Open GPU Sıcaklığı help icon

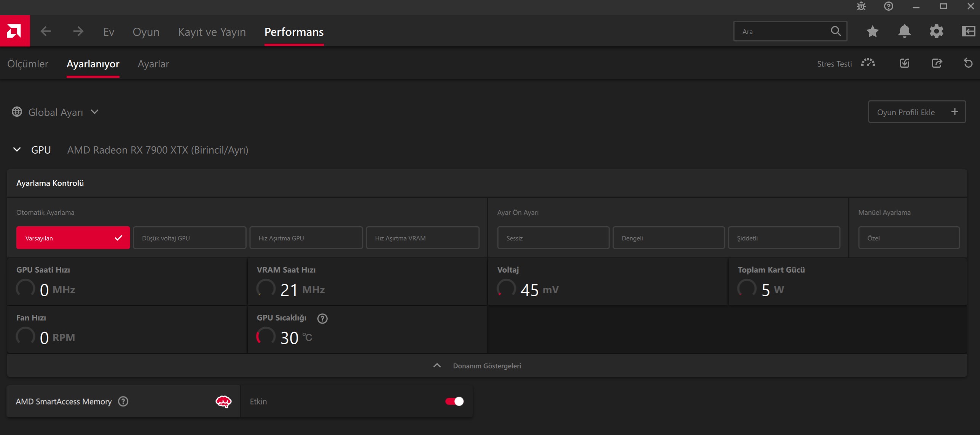click(322, 318)
